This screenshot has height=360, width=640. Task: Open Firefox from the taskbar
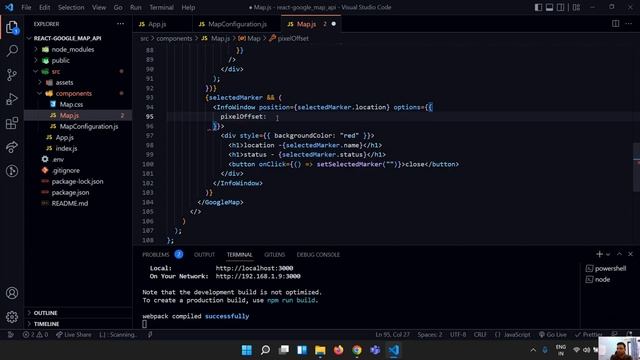338,350
